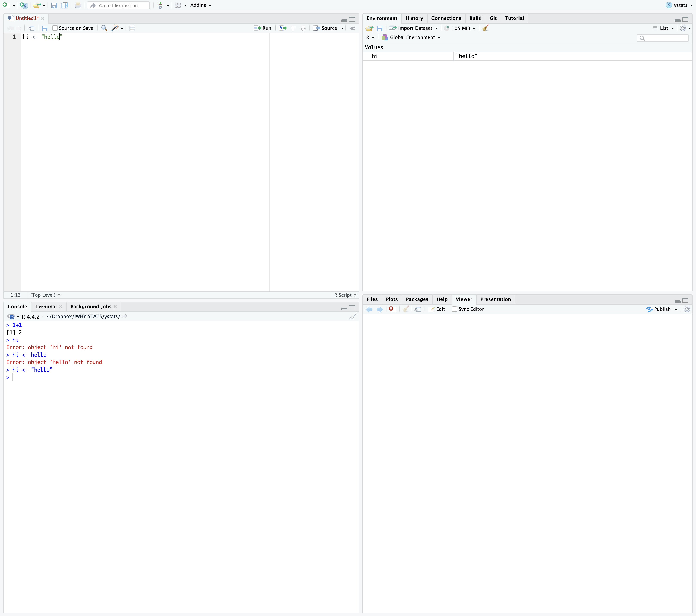Click the Go to file/function field
The width and height of the screenshot is (696, 616).
pos(118,5)
